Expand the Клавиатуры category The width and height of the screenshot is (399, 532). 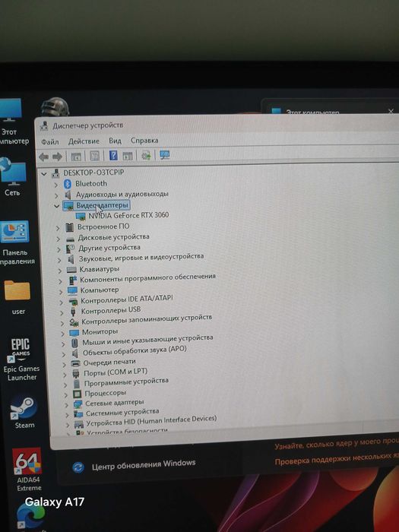coord(60,271)
